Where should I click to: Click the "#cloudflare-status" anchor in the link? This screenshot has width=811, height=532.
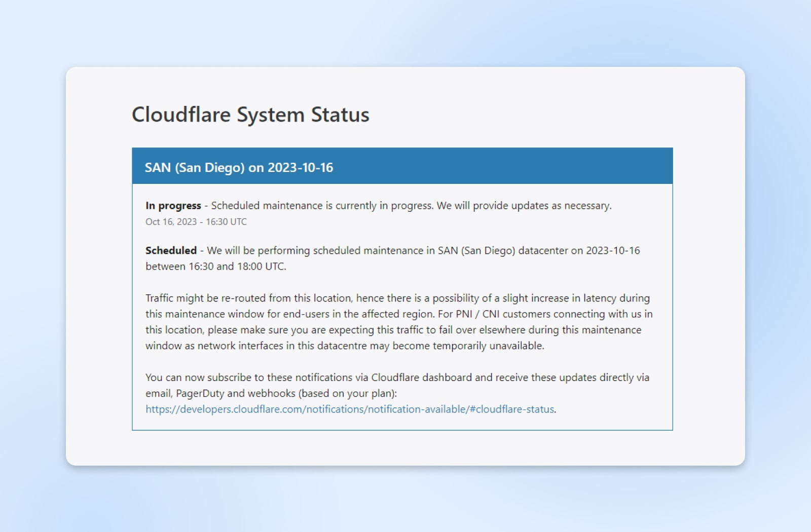(517, 409)
